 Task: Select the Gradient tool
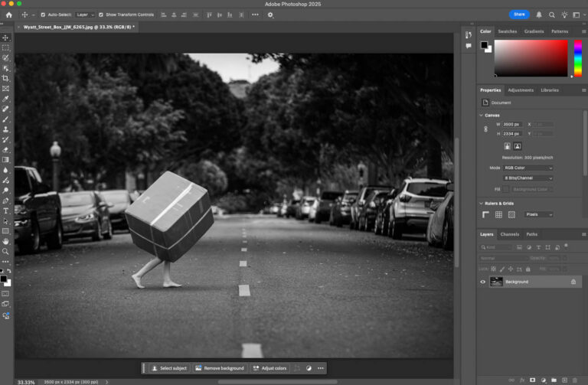tap(5, 160)
